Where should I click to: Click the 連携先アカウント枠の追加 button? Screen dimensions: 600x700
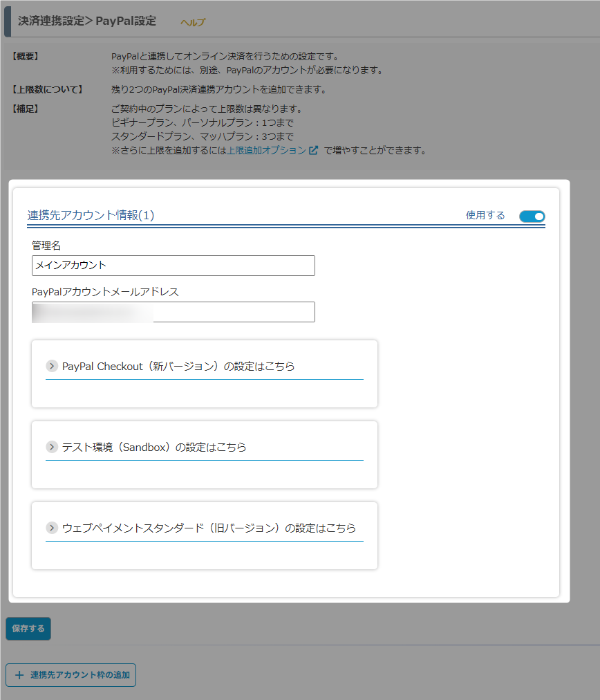coord(71,674)
